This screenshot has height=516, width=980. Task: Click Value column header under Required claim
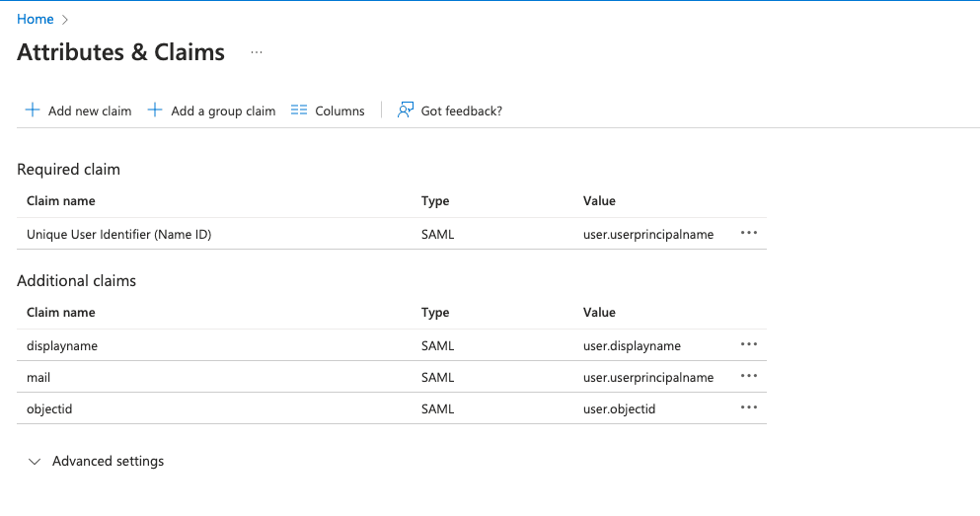pos(599,200)
